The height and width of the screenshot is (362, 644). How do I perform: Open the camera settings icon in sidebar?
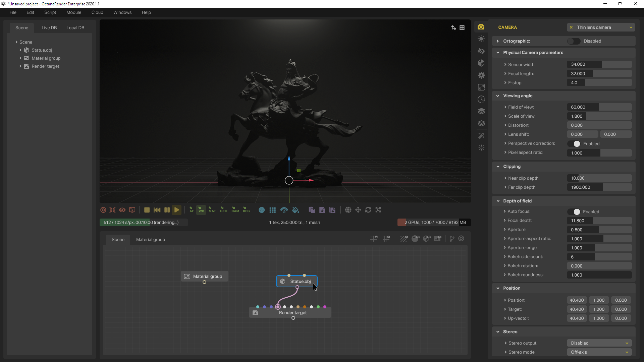(x=481, y=27)
